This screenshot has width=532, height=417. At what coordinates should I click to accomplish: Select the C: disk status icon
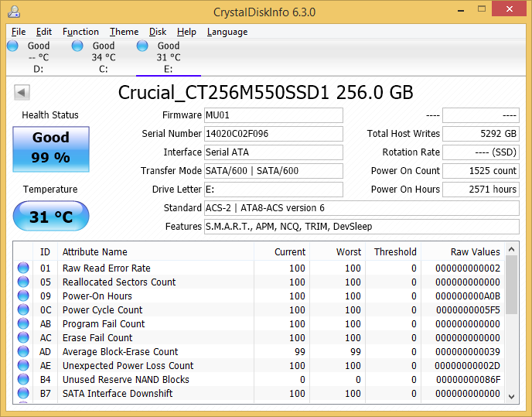77,46
